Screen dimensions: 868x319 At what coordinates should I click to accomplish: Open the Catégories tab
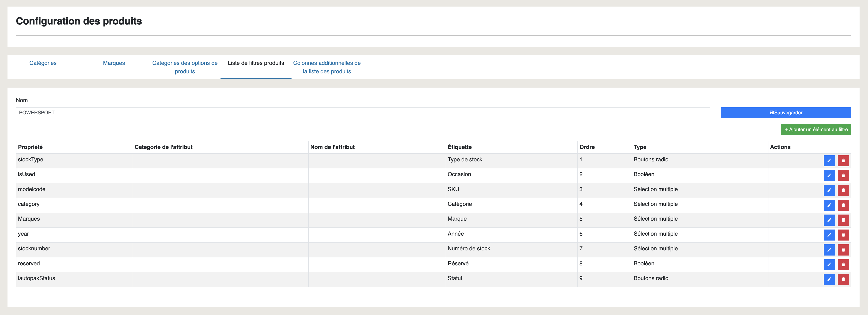coord(43,63)
